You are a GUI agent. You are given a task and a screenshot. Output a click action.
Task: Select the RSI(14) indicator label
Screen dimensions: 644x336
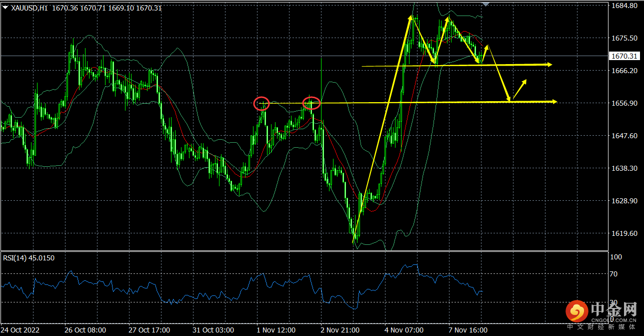click(29, 258)
